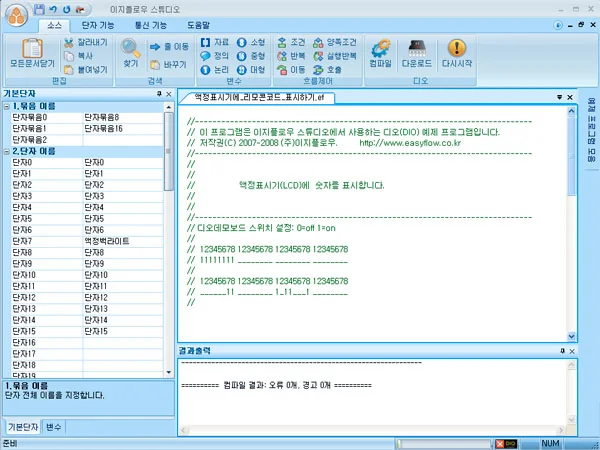Click the 컴파일 (compile) gear icon
This screenshot has width=600, height=450.
click(x=380, y=49)
